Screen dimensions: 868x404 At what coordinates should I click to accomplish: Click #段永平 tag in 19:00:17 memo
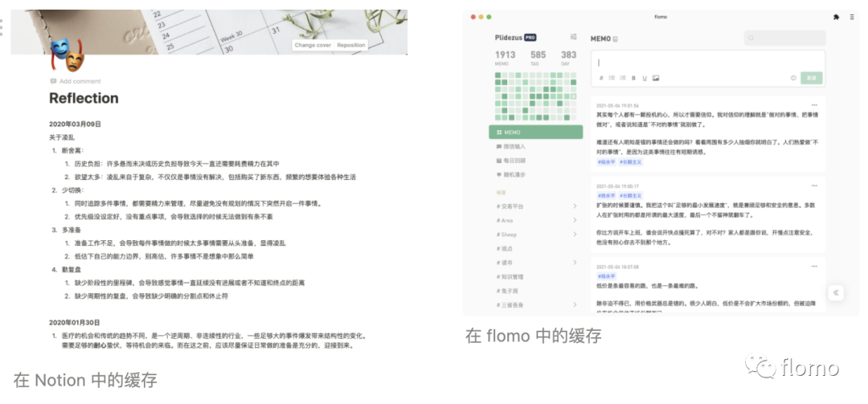(x=606, y=196)
